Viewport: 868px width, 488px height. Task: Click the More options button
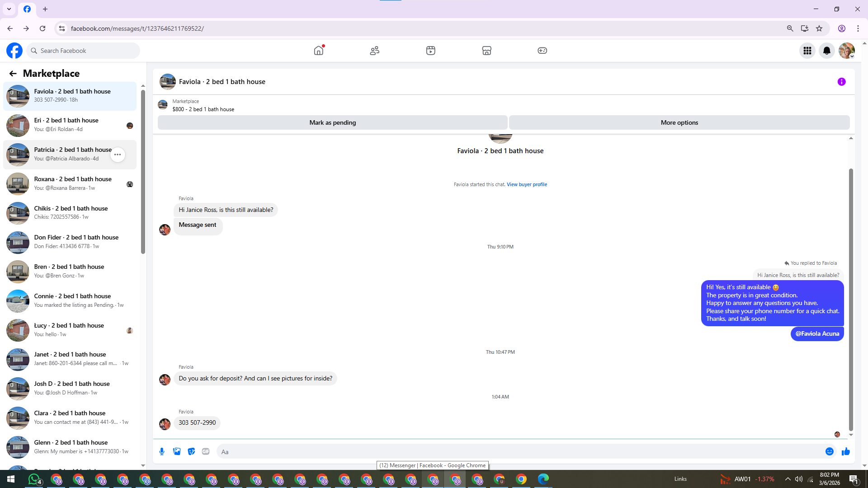click(679, 122)
